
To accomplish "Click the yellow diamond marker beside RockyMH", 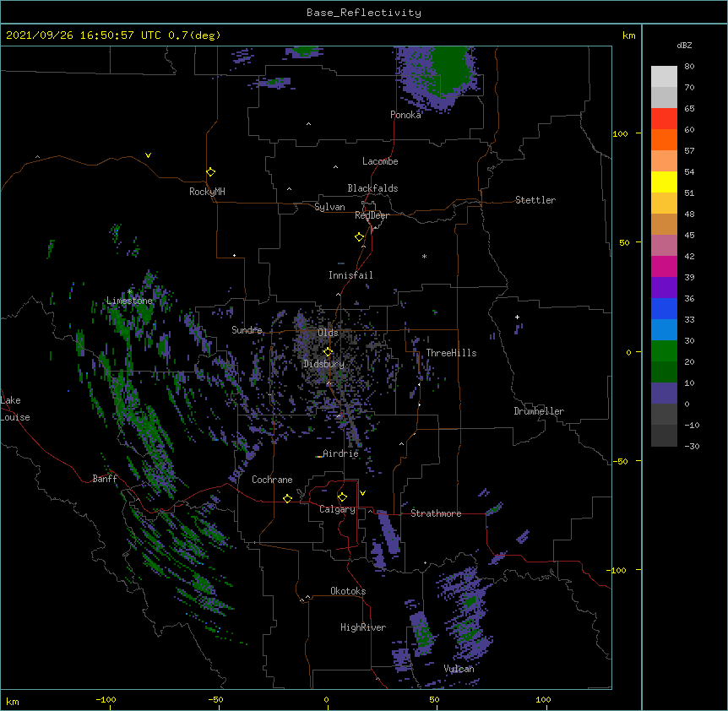I will coord(210,172).
